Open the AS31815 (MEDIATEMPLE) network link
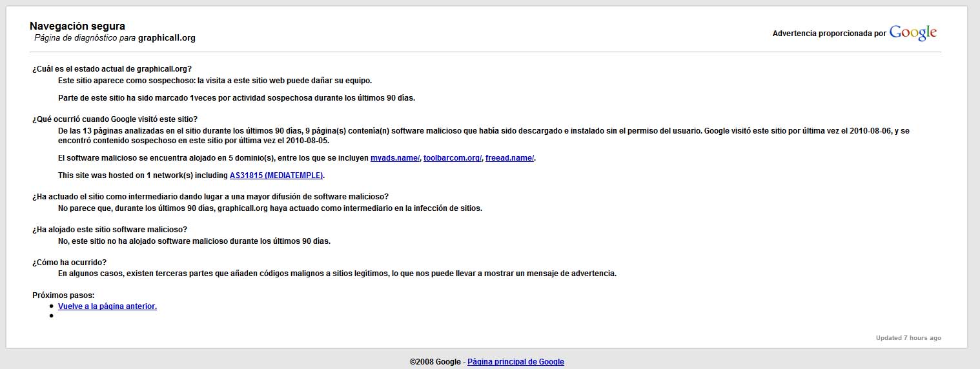 pos(276,175)
